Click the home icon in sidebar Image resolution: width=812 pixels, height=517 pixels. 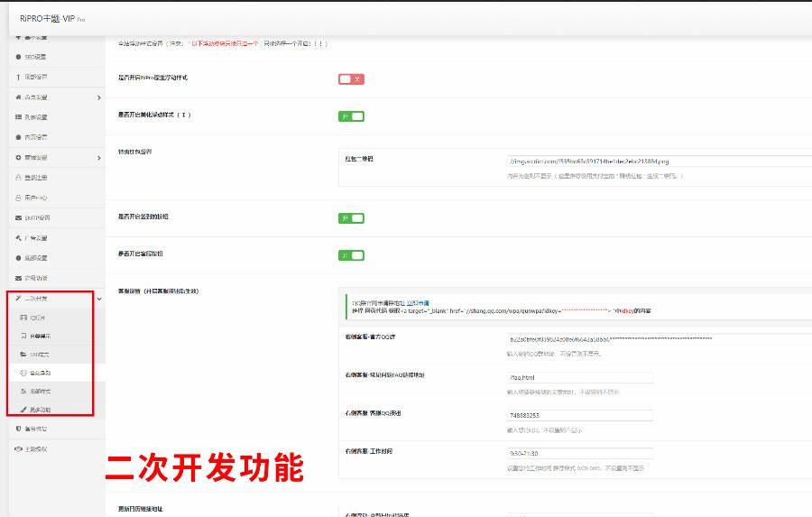pyautogui.click(x=18, y=97)
